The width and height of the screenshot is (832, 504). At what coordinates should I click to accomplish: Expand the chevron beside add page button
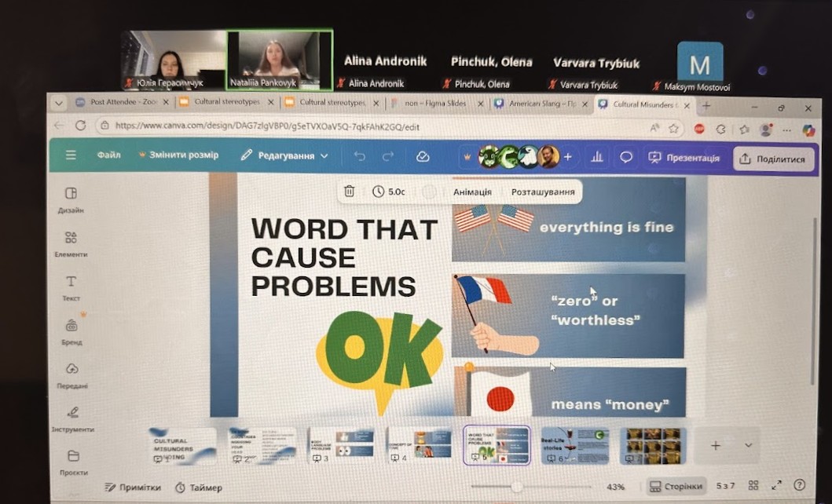(748, 445)
